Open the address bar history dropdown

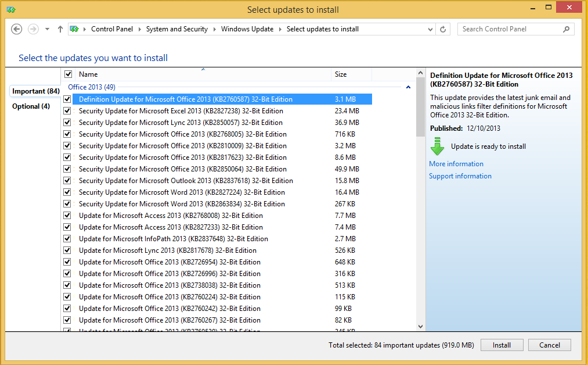pos(430,29)
